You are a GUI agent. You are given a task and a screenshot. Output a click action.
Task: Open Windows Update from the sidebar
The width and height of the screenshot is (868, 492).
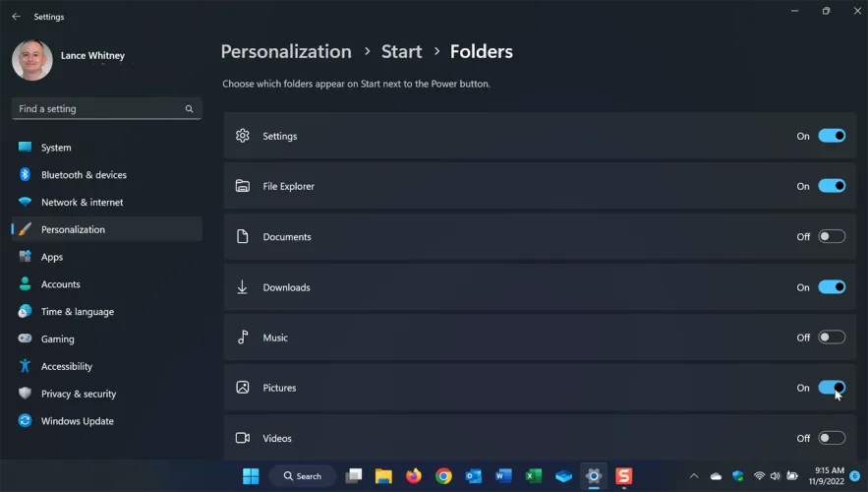click(77, 421)
